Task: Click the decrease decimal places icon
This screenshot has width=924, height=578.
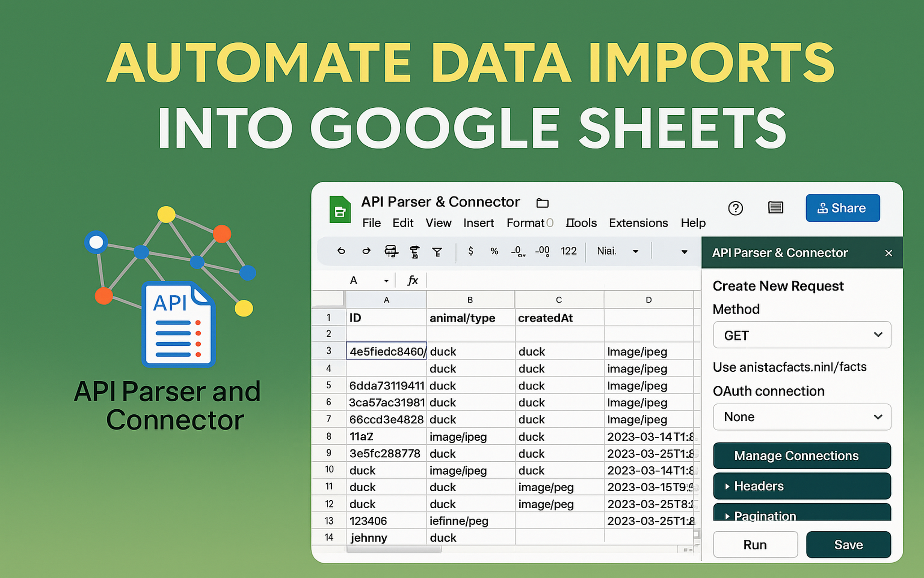Action: pos(518,251)
